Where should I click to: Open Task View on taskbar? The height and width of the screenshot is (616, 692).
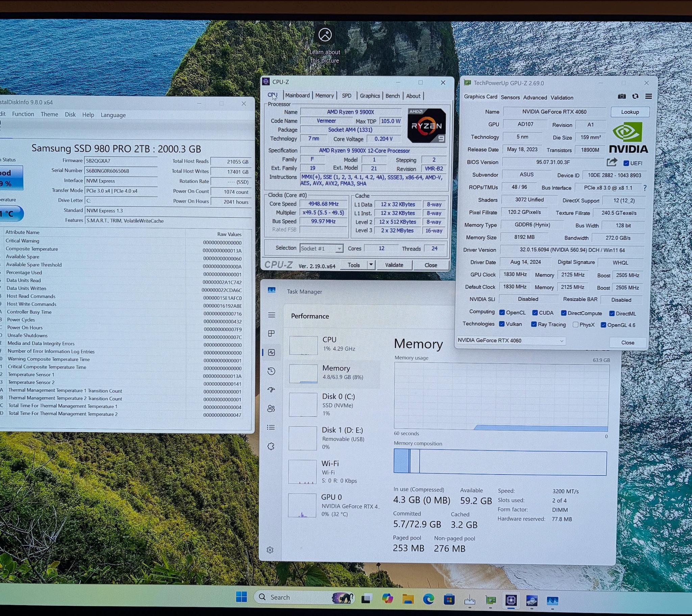pos(366,599)
